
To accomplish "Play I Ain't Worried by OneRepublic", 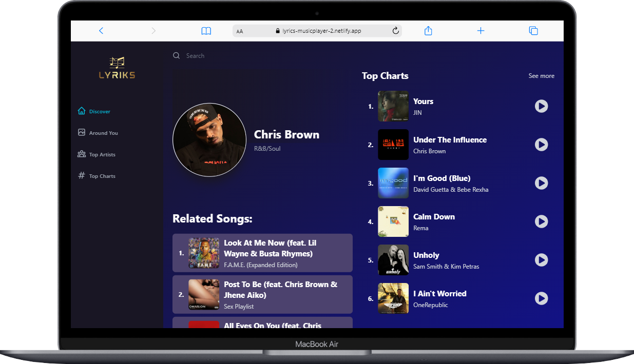I will pos(541,298).
